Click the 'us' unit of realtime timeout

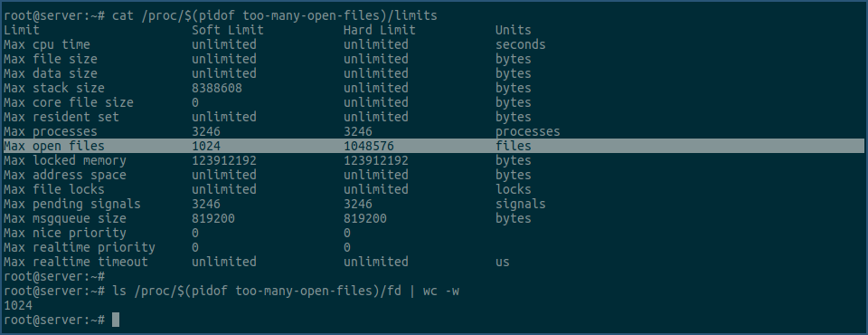click(503, 262)
